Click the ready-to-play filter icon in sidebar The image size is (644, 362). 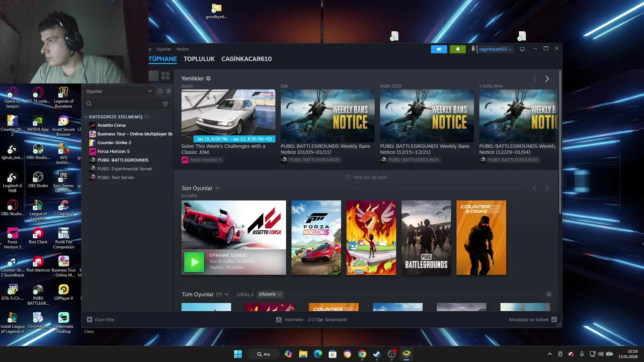click(x=169, y=91)
